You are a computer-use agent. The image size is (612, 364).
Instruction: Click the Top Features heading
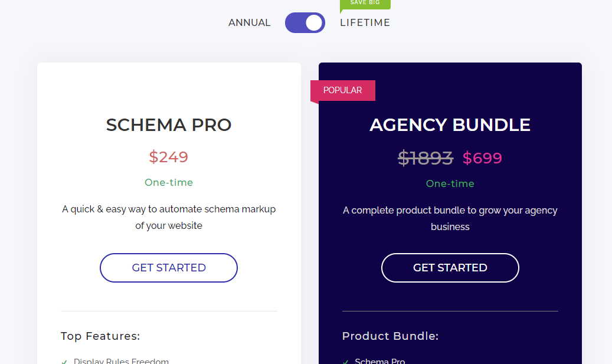[x=100, y=336]
